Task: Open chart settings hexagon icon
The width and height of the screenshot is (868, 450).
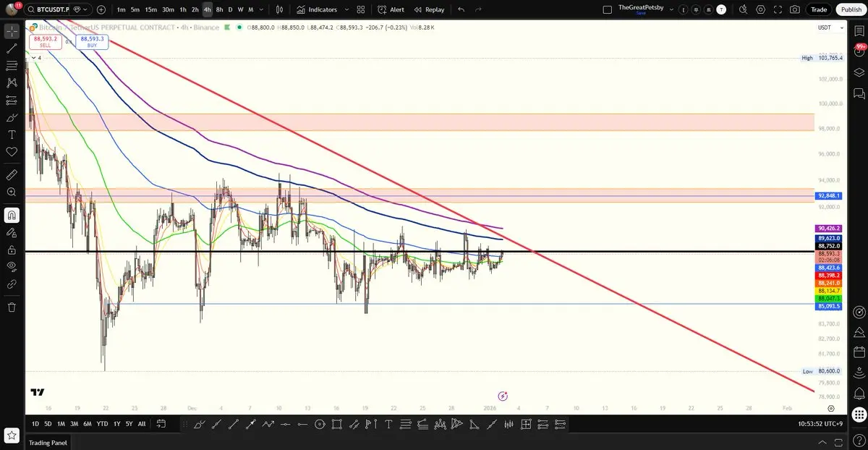Action: click(x=760, y=9)
